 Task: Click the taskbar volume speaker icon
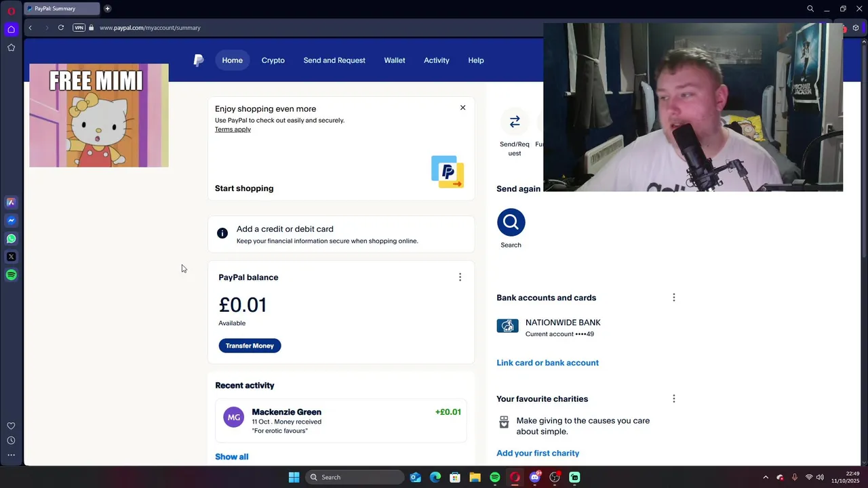(x=820, y=477)
